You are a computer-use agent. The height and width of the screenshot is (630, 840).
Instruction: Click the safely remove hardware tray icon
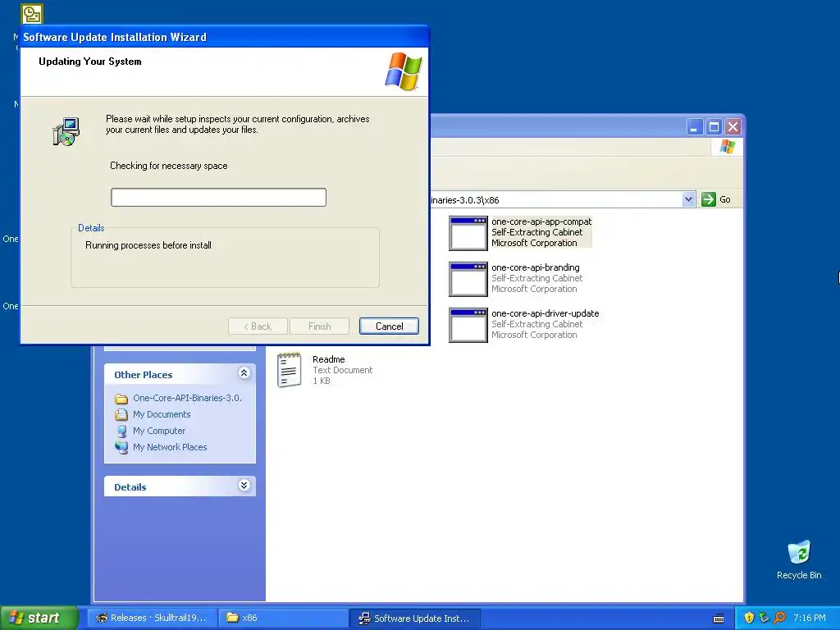click(x=764, y=618)
